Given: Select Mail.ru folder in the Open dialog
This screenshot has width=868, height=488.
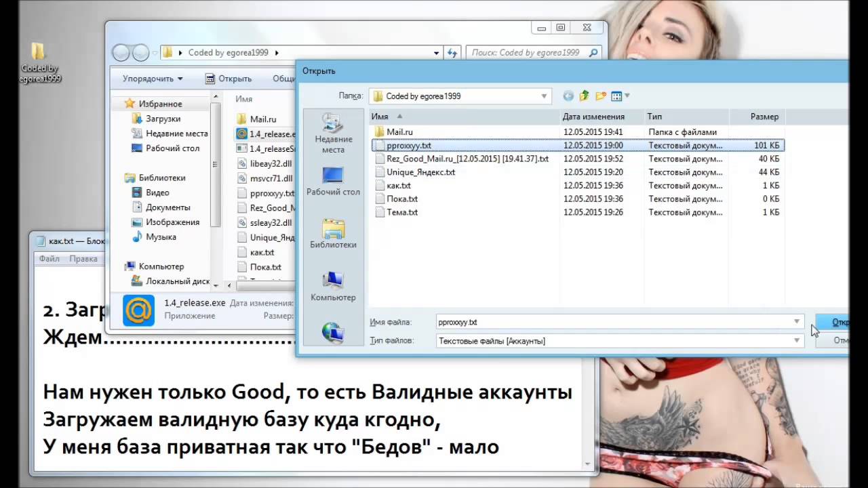Looking at the screenshot, I should click(x=399, y=132).
